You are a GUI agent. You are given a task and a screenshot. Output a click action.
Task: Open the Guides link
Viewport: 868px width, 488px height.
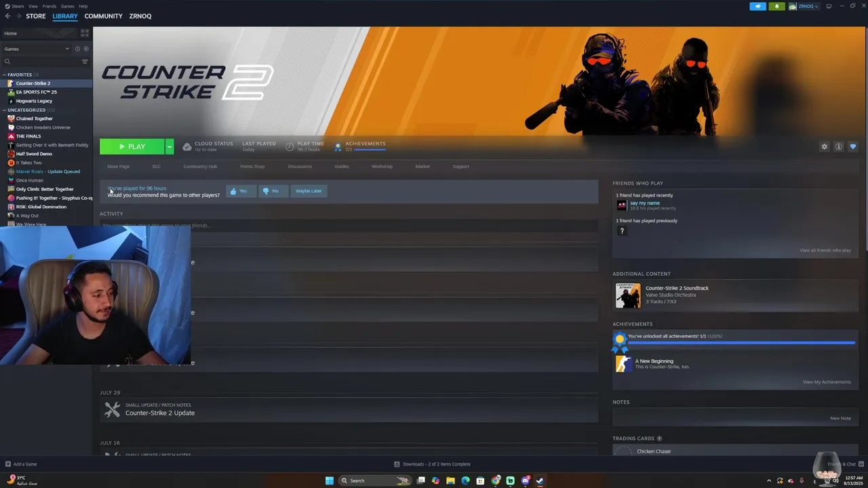click(342, 167)
